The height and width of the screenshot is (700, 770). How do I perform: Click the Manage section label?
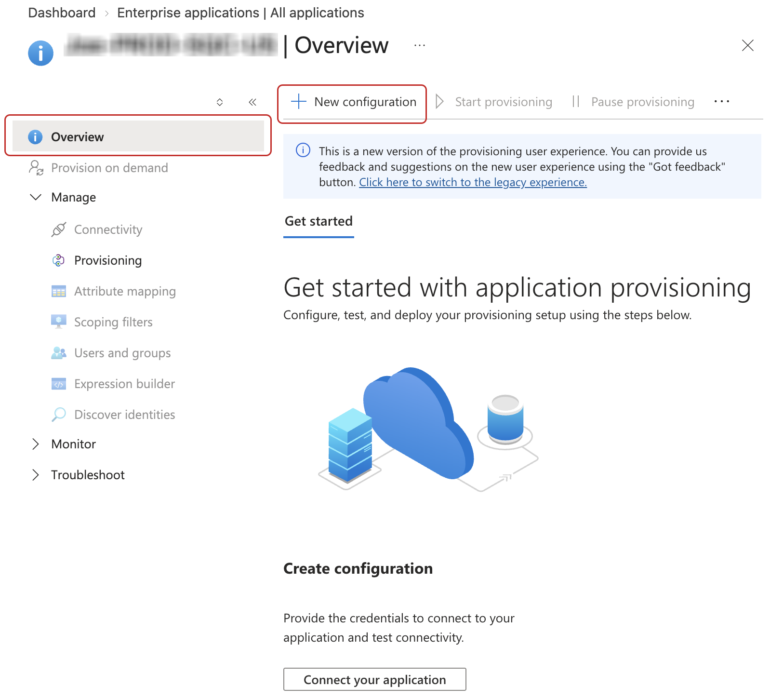point(74,197)
